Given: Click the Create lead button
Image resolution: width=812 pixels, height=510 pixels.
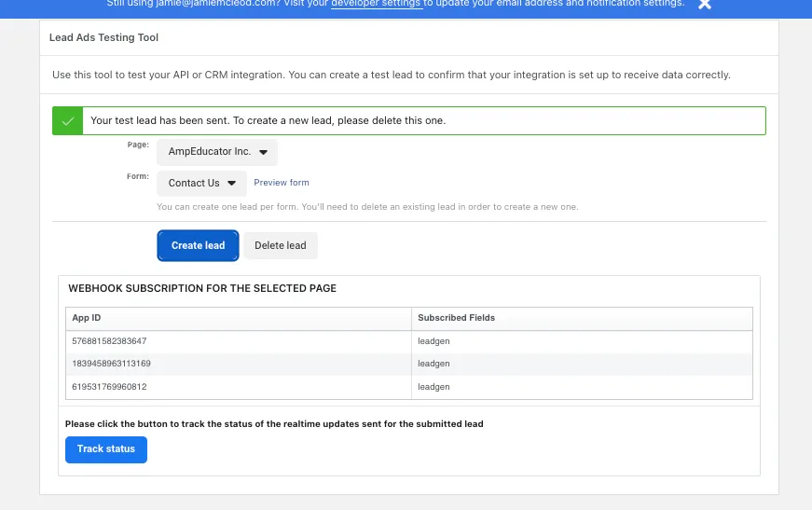Looking at the screenshot, I should click(198, 245).
